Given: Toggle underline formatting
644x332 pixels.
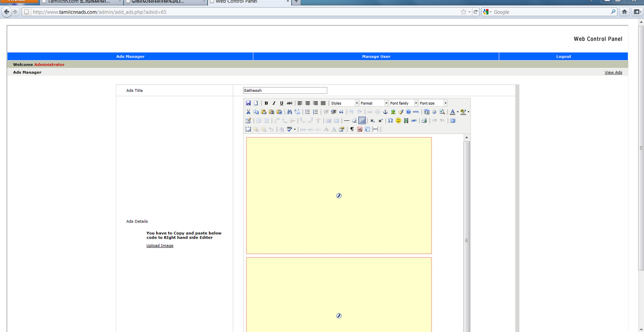Looking at the screenshot, I should 282,103.
